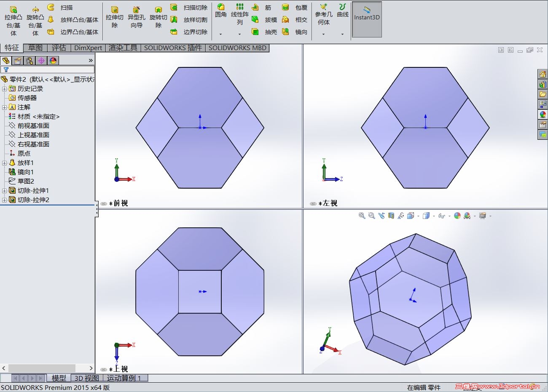Open the 参考几何体 dropdown arrow
The height and width of the screenshot is (392, 548).
(323, 34)
